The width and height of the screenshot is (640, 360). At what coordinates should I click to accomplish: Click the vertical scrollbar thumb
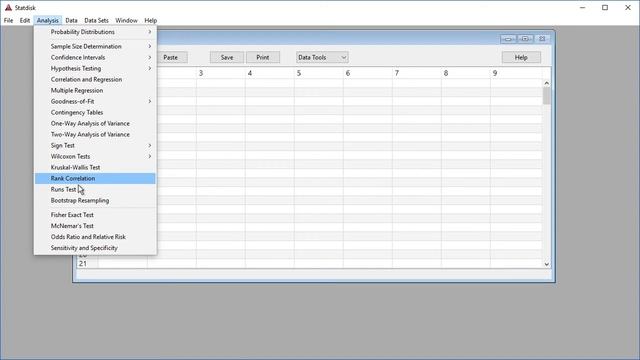coord(547,96)
